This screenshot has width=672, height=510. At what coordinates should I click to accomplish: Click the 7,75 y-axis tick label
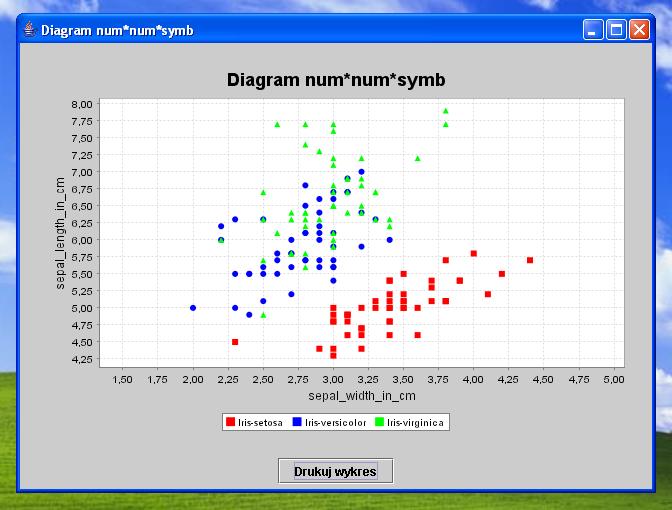click(x=82, y=121)
